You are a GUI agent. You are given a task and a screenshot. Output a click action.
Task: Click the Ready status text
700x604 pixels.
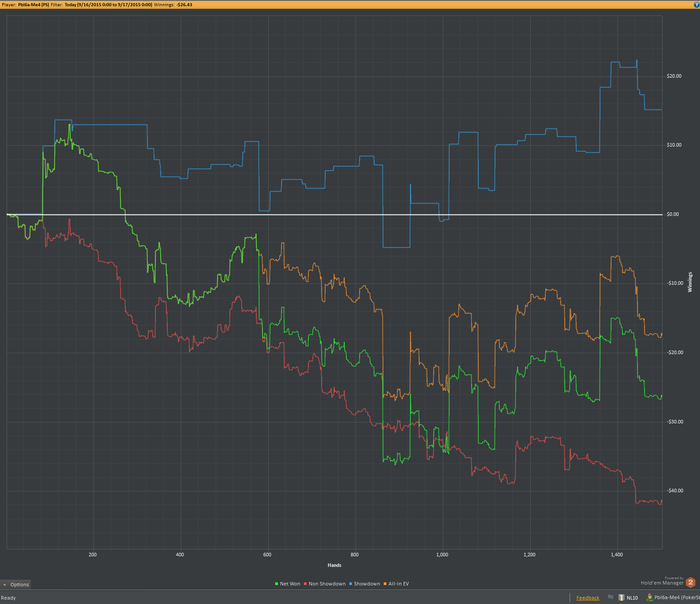pyautogui.click(x=8, y=598)
